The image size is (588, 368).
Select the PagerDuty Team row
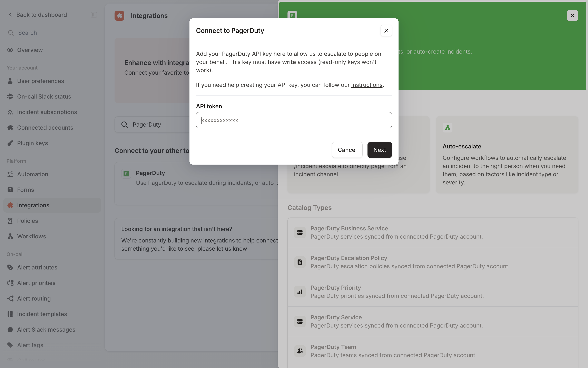click(x=432, y=351)
